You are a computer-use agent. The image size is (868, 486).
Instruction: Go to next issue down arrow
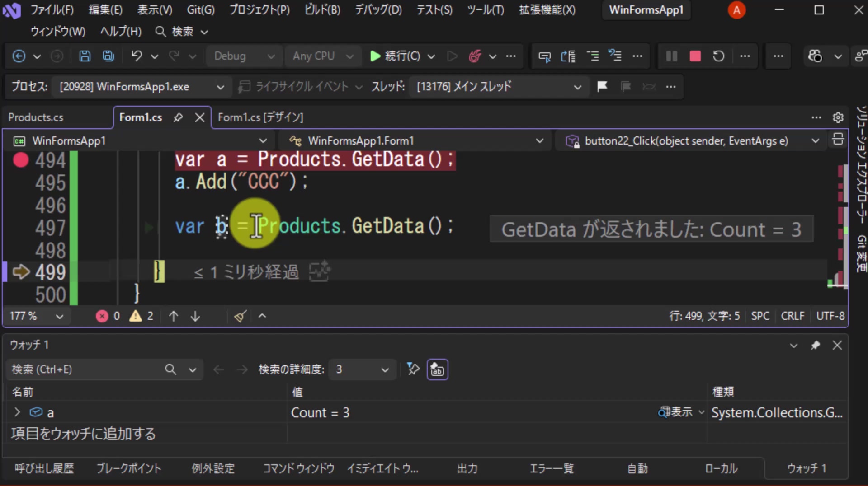[x=195, y=316]
